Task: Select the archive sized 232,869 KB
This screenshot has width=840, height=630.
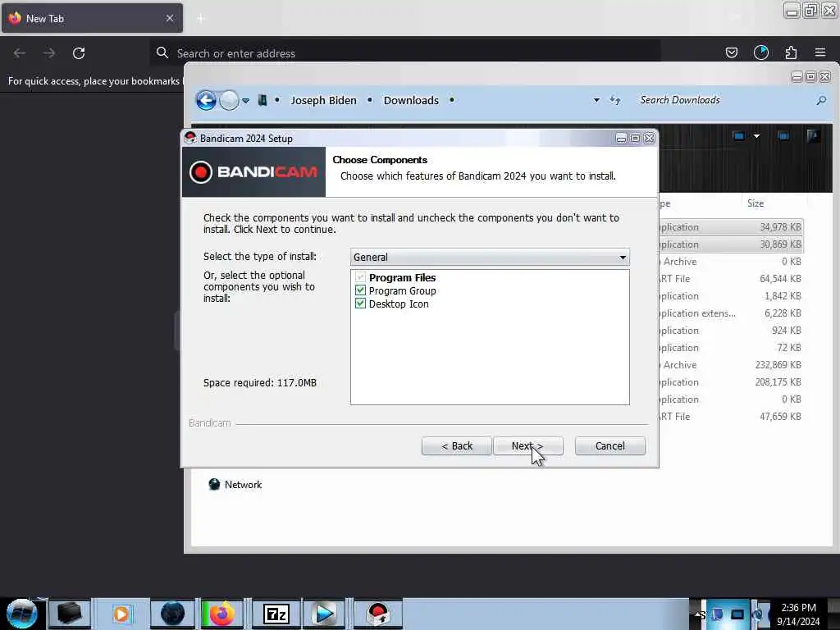Action: (731, 365)
